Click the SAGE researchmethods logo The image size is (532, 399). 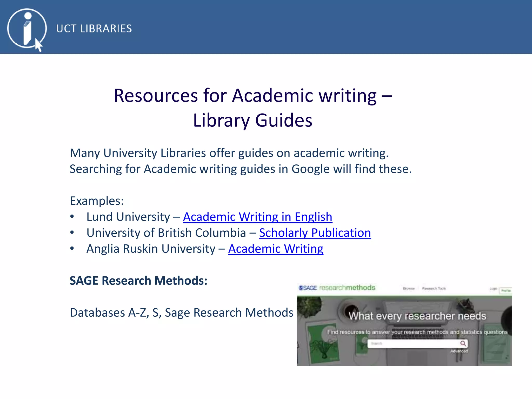(337, 288)
